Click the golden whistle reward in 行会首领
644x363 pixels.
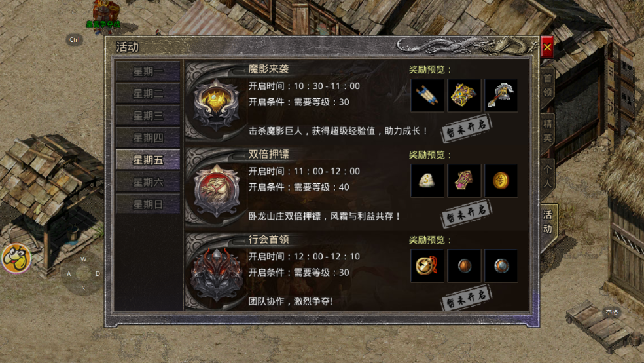tap(427, 265)
